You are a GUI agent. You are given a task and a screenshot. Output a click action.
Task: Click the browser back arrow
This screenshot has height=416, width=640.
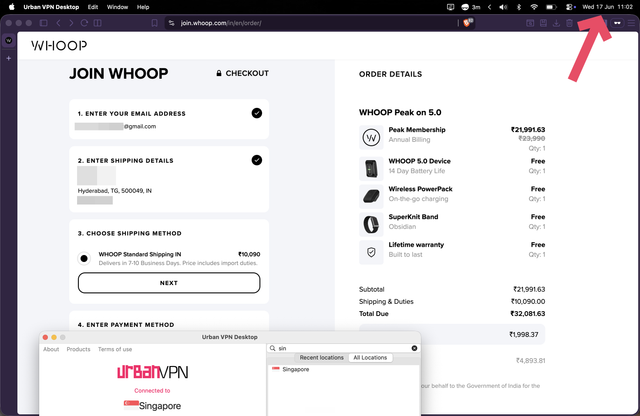[58, 23]
